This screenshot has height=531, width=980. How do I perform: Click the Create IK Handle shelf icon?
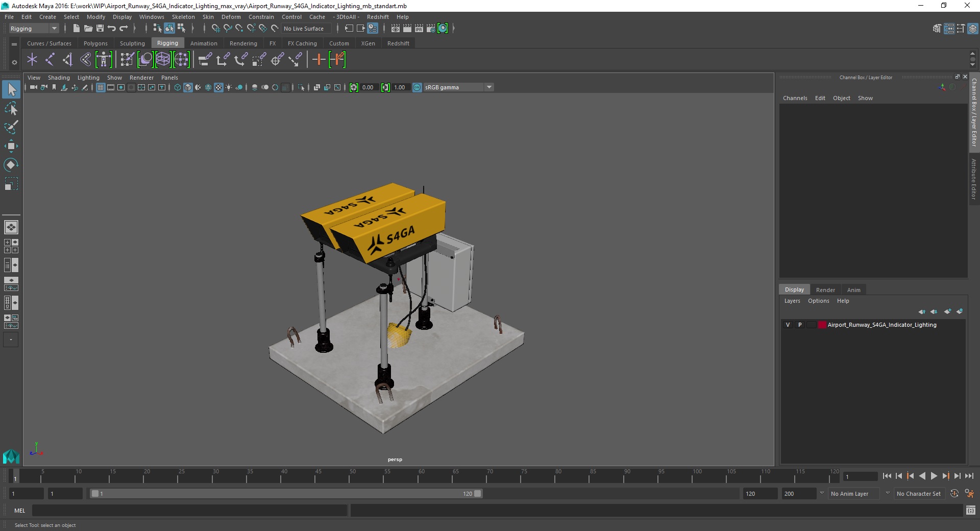coord(68,60)
